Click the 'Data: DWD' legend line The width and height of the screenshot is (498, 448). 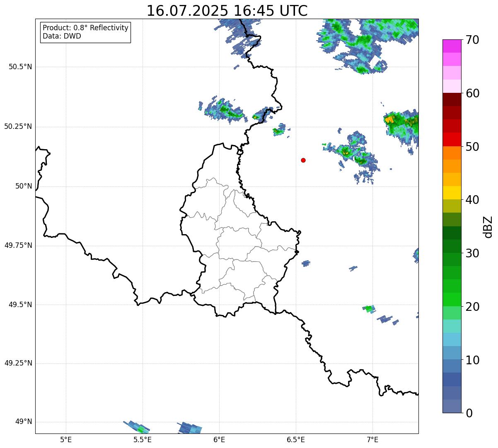62,36
